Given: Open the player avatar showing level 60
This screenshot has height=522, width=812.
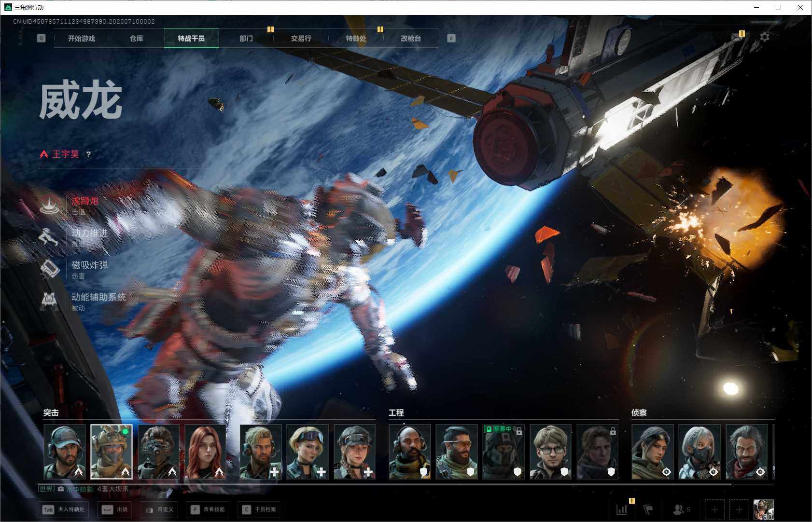Looking at the screenshot, I should 764,509.
